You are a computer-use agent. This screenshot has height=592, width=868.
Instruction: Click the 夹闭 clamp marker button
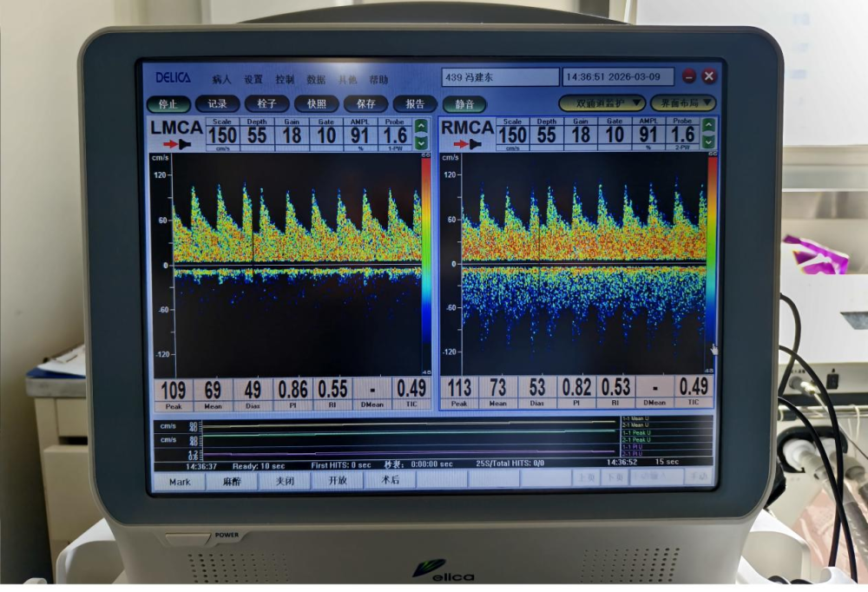pyautogui.click(x=285, y=481)
